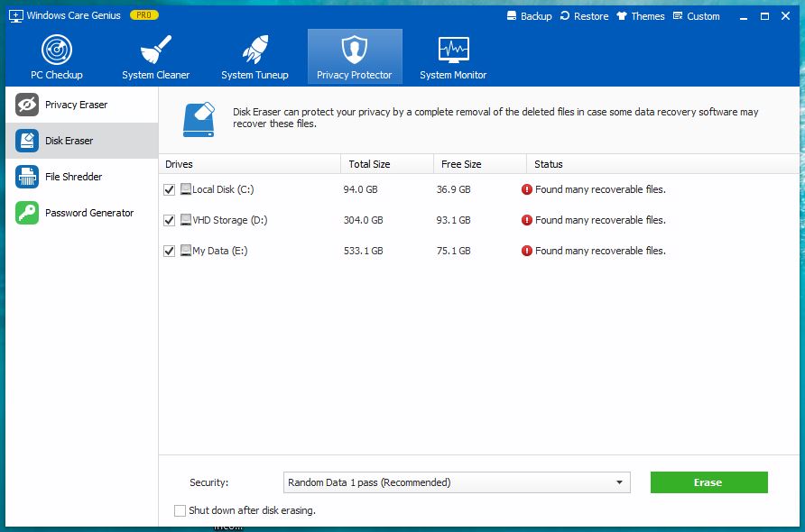Click the Windows Care Genius logo icon
This screenshot has height=532, width=805.
16,16
